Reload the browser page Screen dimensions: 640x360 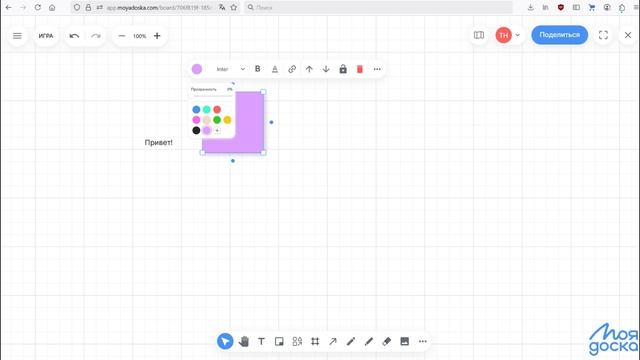(38, 7)
